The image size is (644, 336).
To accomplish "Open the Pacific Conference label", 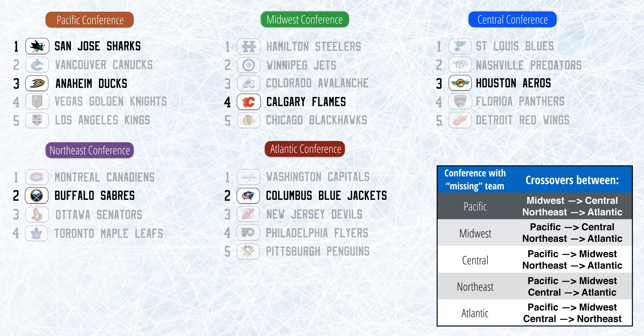I will (90, 20).
